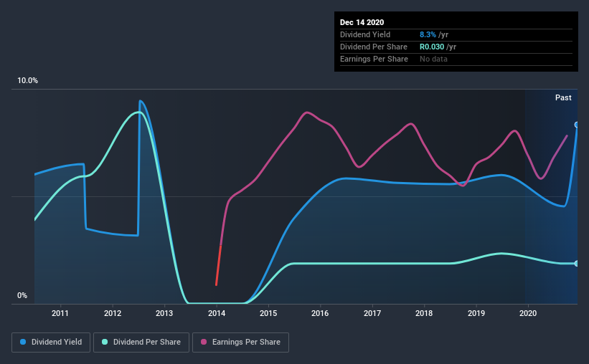This screenshot has height=364, width=589.
Task: Toggle the Earnings Per Share legend button
Action: (240, 343)
